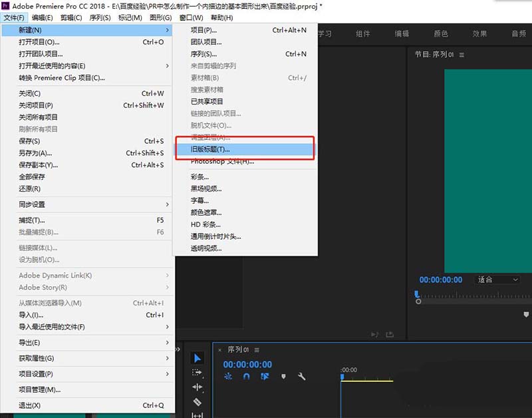Open the 窗口(W) menu

coord(192,18)
